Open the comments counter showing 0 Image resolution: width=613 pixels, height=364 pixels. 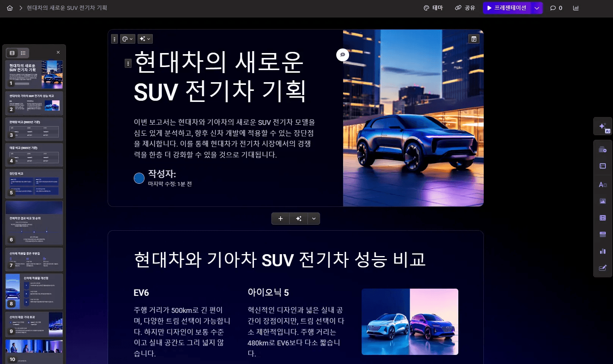coord(557,8)
